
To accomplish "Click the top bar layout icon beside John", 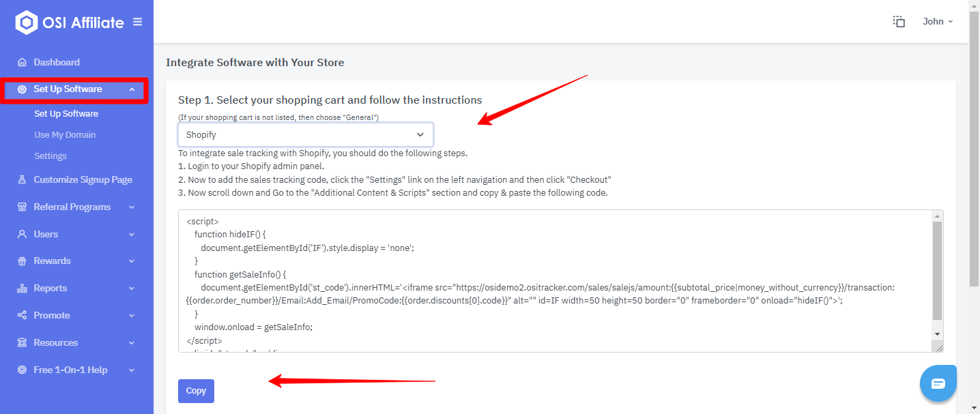I will tap(899, 21).
